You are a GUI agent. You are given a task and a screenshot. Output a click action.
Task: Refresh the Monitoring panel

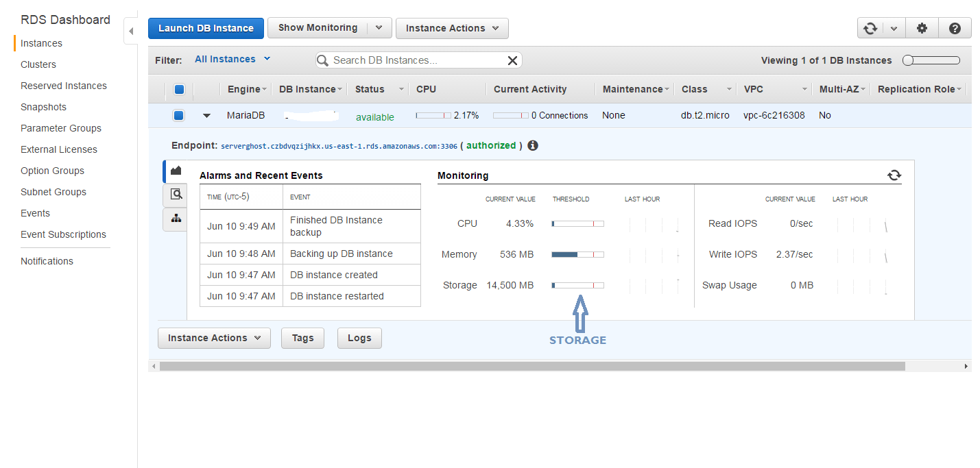(894, 175)
